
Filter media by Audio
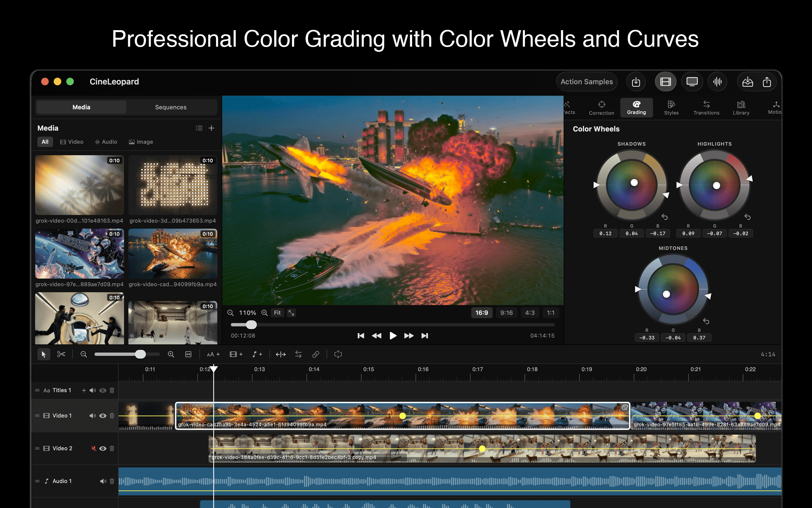pyautogui.click(x=106, y=142)
